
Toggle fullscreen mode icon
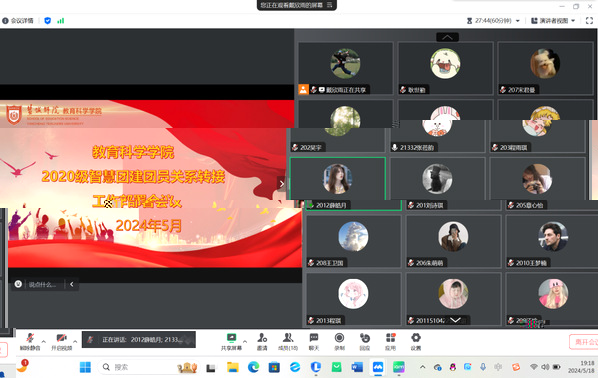(589, 21)
